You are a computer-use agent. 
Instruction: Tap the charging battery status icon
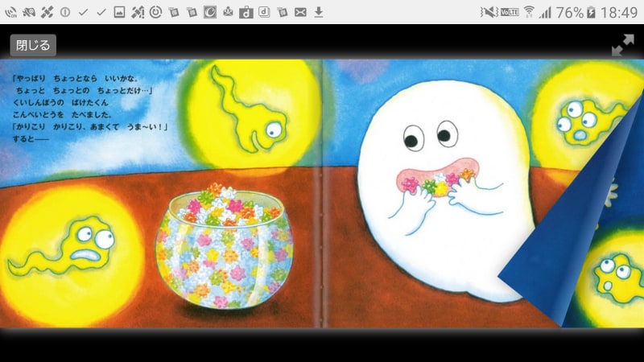point(591,12)
